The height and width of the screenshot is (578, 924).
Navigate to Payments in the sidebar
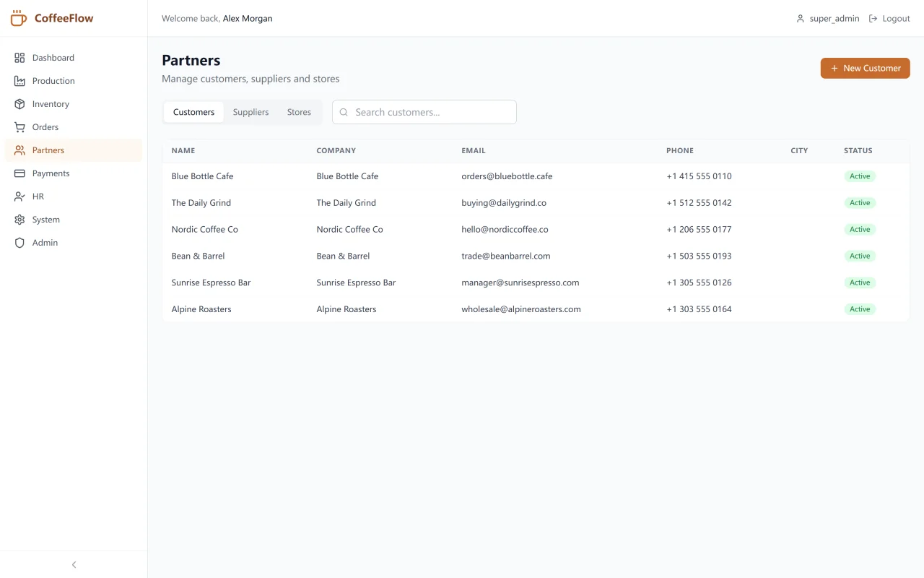tap(74, 173)
